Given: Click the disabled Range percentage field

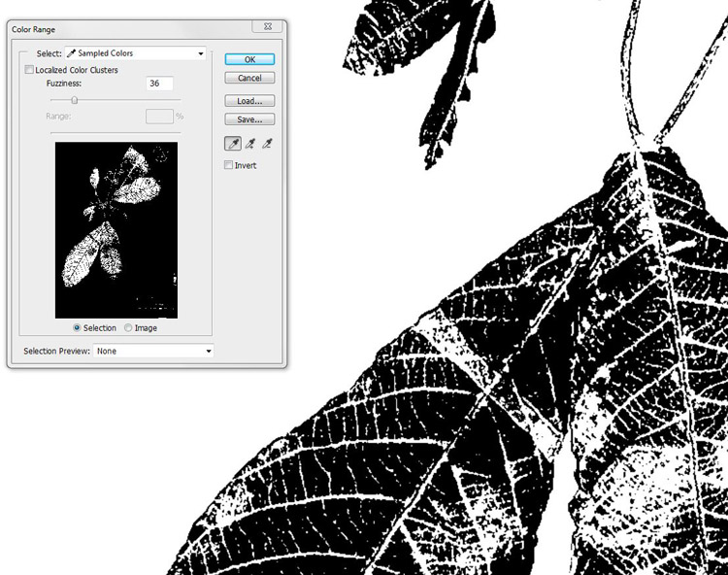Looking at the screenshot, I should [159, 117].
